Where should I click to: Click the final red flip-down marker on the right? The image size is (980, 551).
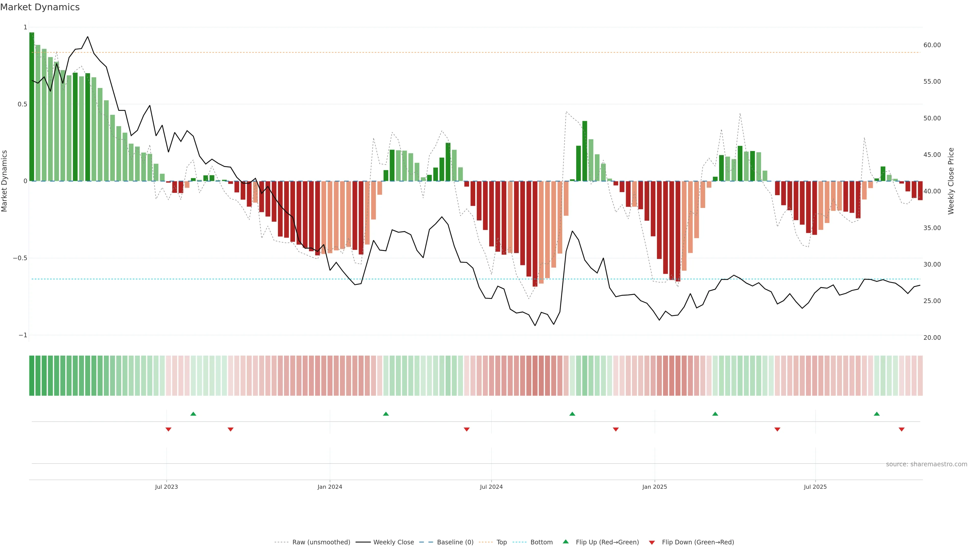(901, 429)
